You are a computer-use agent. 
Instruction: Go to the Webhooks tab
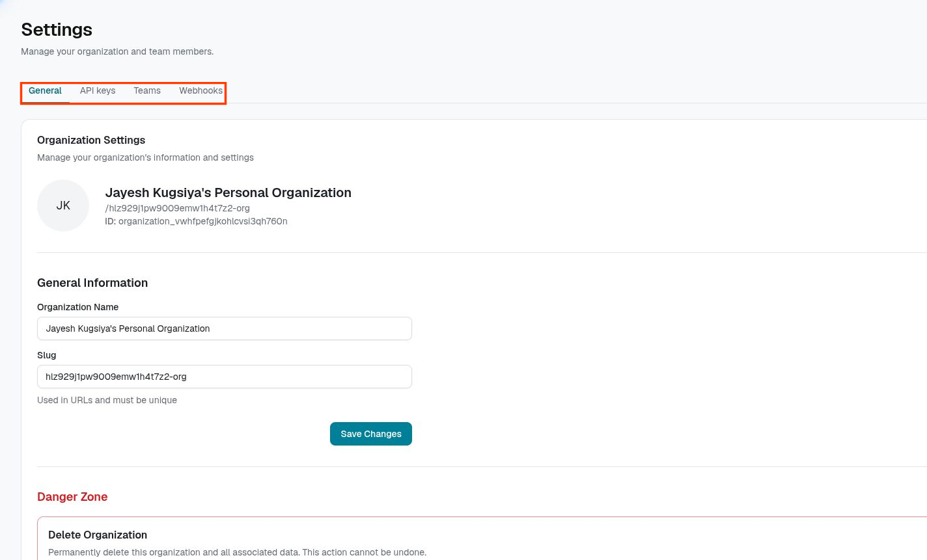tap(201, 91)
